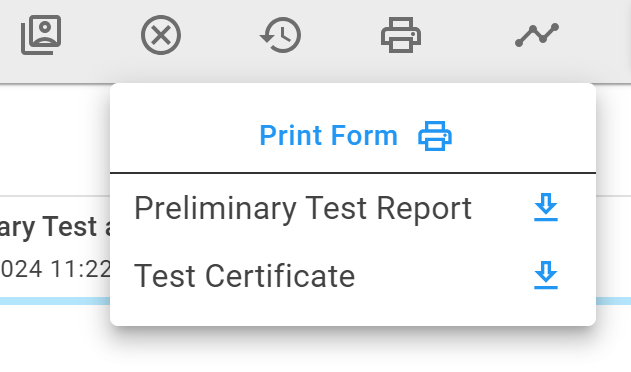This screenshot has height=372, width=631.
Task: Click the blue printer icon beside Print Form
Action: click(x=435, y=136)
